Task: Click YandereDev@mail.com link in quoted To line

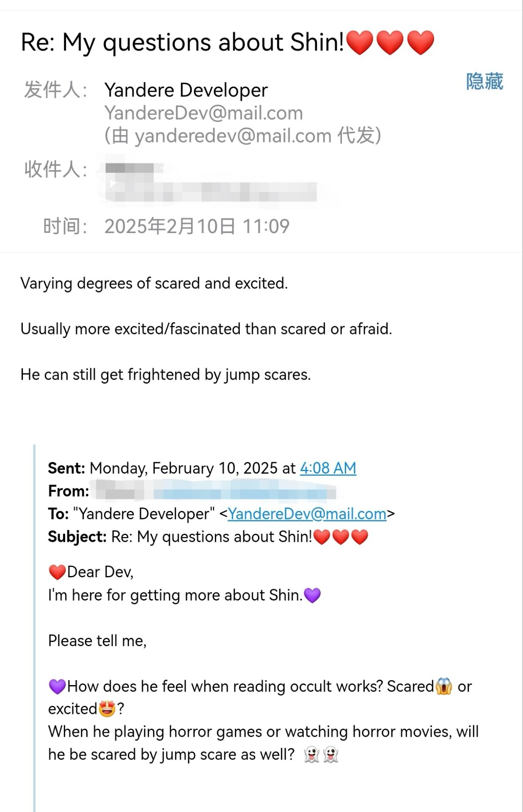Action: [x=307, y=514]
